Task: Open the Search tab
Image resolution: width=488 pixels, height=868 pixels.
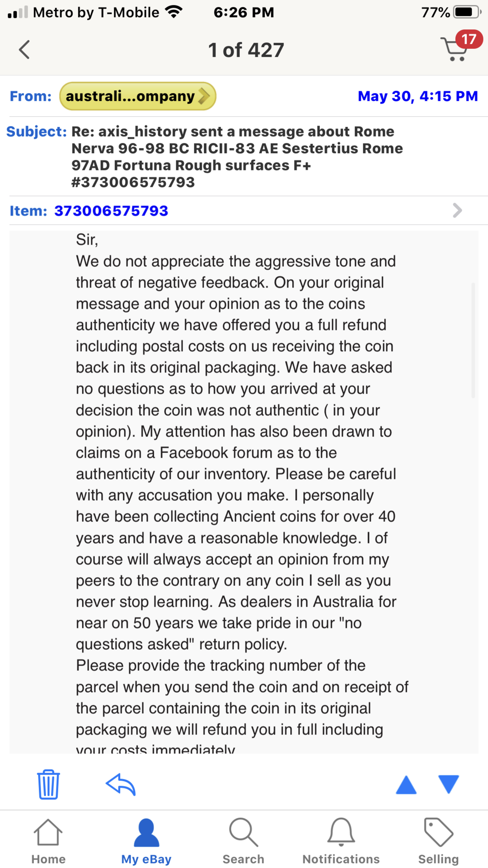Action: pos(244,841)
